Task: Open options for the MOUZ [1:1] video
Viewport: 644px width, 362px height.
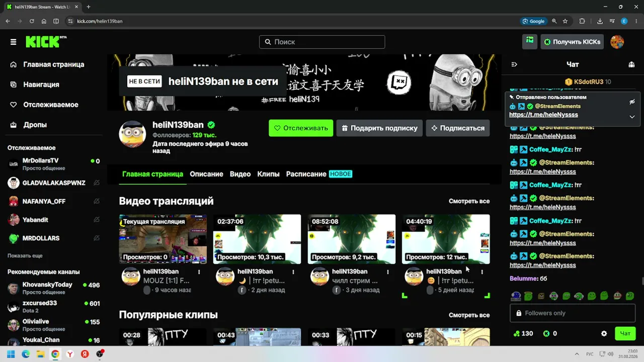Action: click(x=199, y=272)
